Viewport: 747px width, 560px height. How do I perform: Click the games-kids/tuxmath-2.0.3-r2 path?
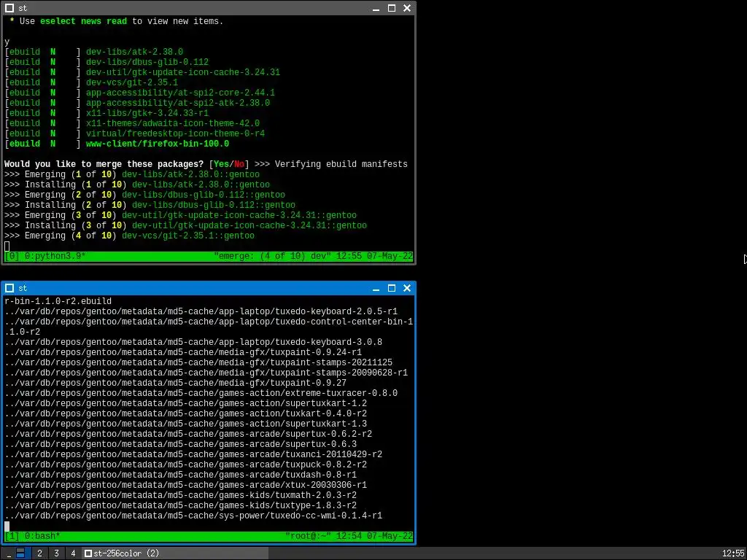(x=181, y=496)
